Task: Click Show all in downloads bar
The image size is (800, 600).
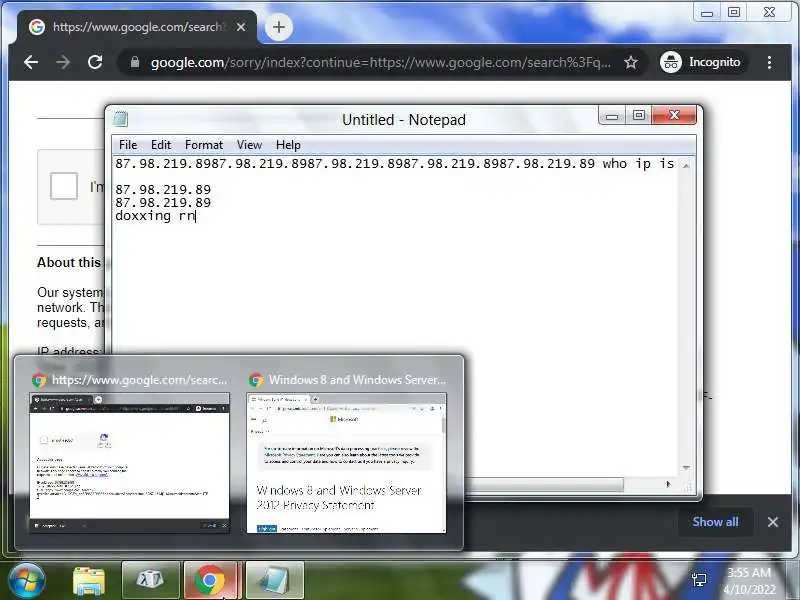Action: click(x=715, y=522)
